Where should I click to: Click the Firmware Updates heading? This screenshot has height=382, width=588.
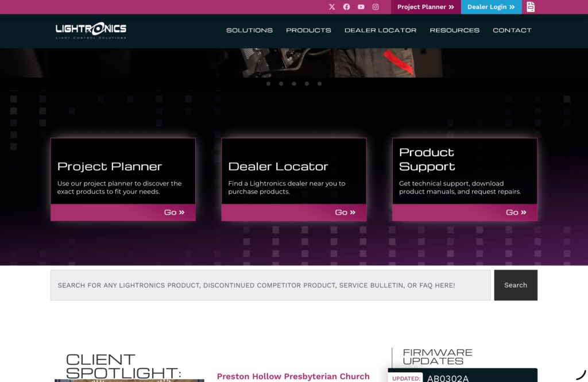click(x=438, y=357)
